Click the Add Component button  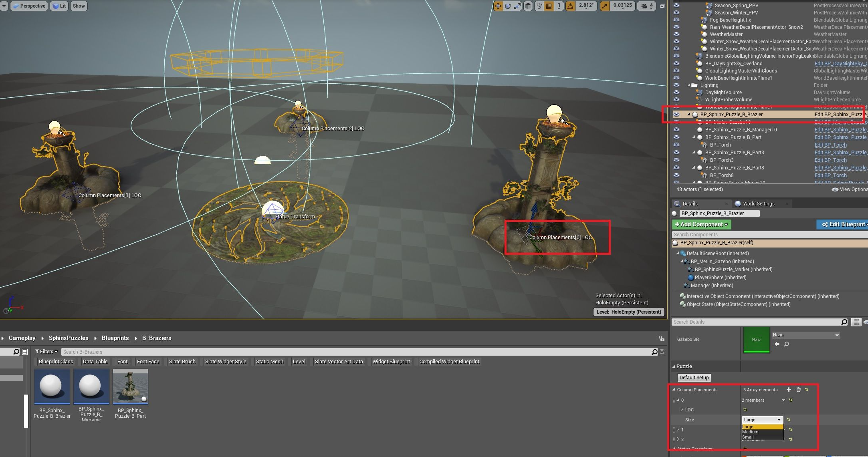click(701, 225)
